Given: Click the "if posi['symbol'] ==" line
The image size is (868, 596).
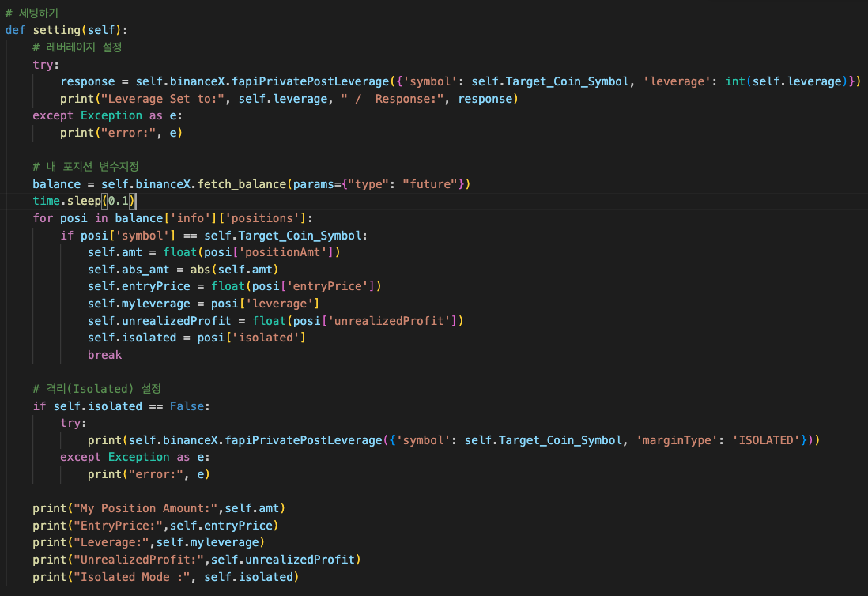Looking at the screenshot, I should tap(213, 236).
